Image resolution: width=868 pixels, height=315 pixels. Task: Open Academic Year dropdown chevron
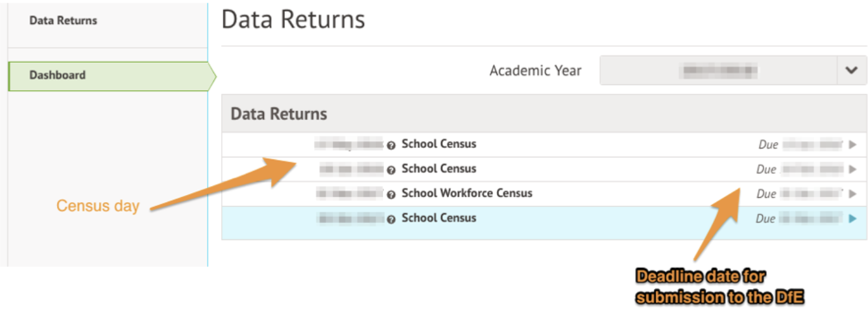[851, 71]
